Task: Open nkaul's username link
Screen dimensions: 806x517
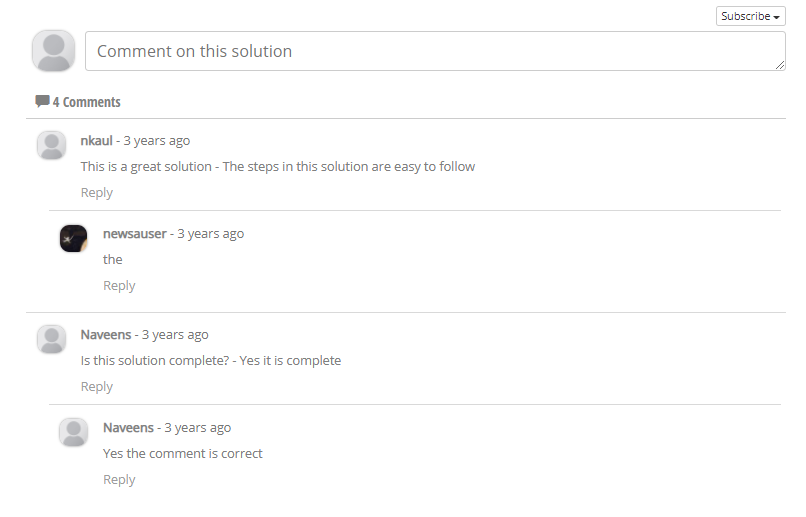Action: (96, 140)
